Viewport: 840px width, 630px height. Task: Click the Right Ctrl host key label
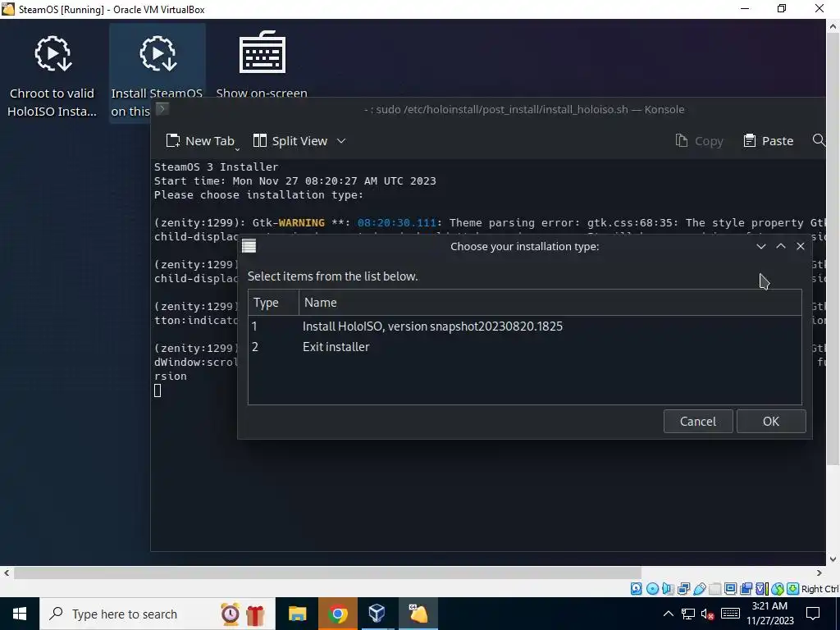820,589
